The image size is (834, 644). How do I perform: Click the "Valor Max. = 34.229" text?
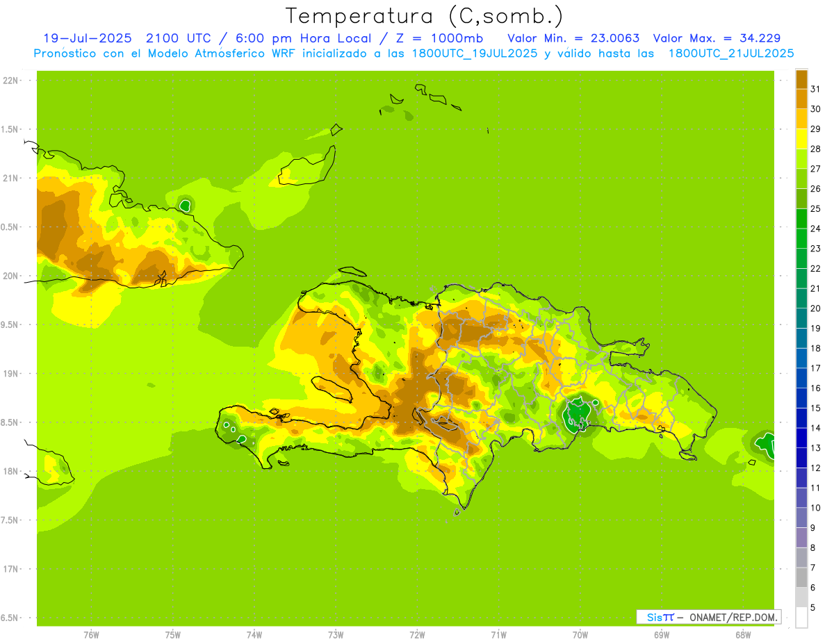tap(717, 38)
